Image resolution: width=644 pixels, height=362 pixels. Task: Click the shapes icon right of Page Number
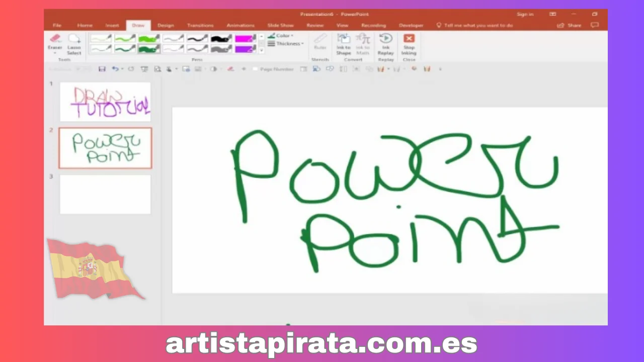click(x=316, y=69)
